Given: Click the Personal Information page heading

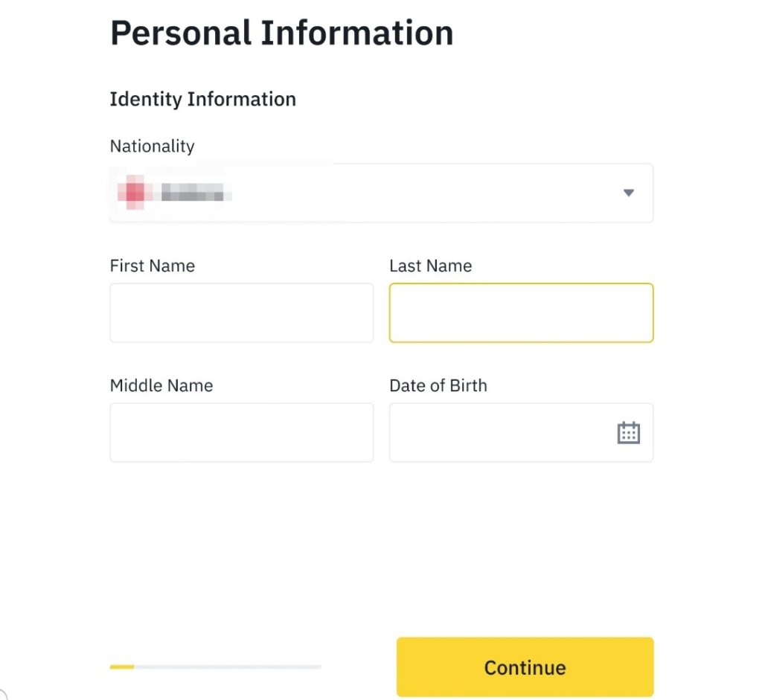Looking at the screenshot, I should [281, 33].
